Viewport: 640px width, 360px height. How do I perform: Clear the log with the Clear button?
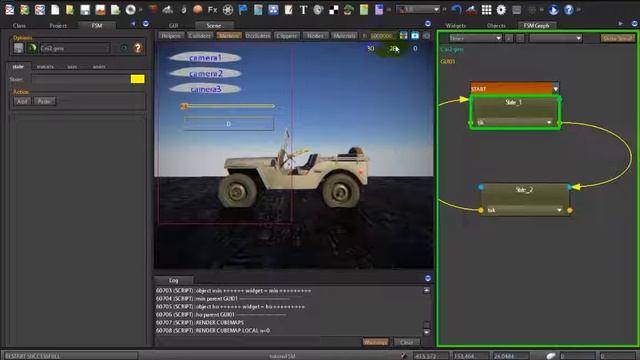point(407,342)
